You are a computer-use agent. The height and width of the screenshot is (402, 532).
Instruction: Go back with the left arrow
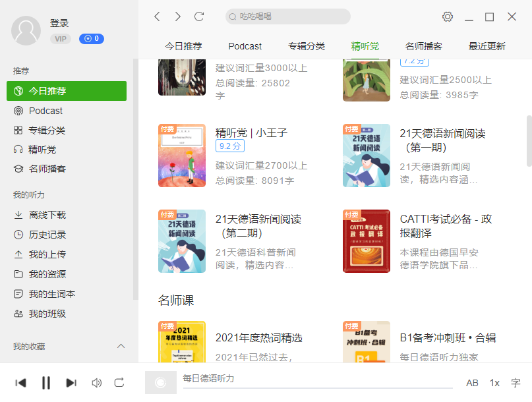157,16
